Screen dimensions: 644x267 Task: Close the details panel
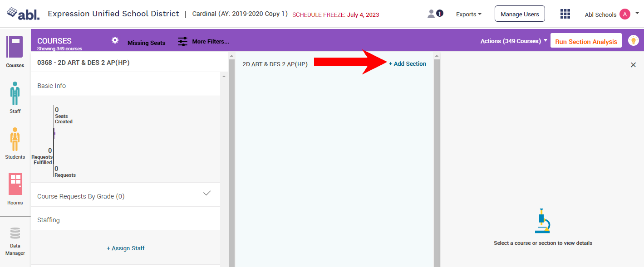(633, 65)
